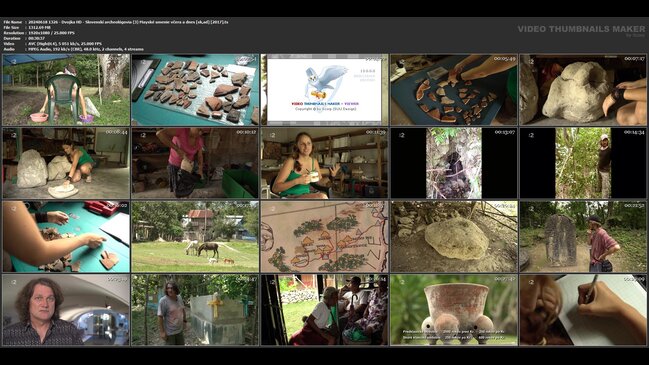The width and height of the screenshot is (649, 365).
Task: Open thumbnail of round stone in dirt
Action: tap(454, 237)
